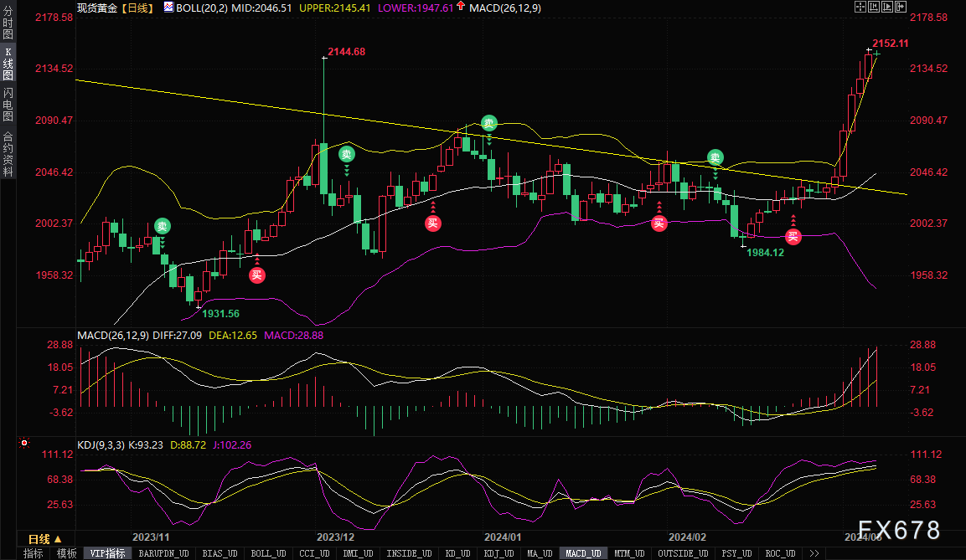Open 合约资料 in left sidebar
The height and width of the screenshot is (560, 966).
click(8, 154)
